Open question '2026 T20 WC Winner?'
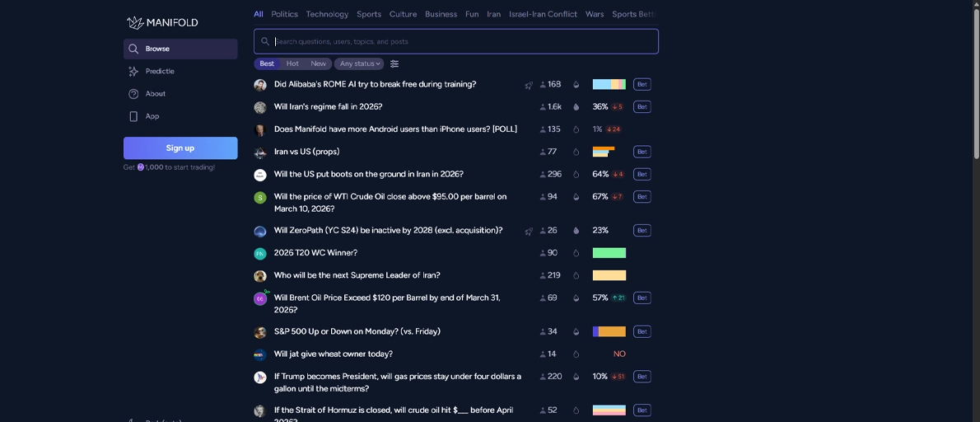The height and width of the screenshot is (422, 980). (315, 253)
